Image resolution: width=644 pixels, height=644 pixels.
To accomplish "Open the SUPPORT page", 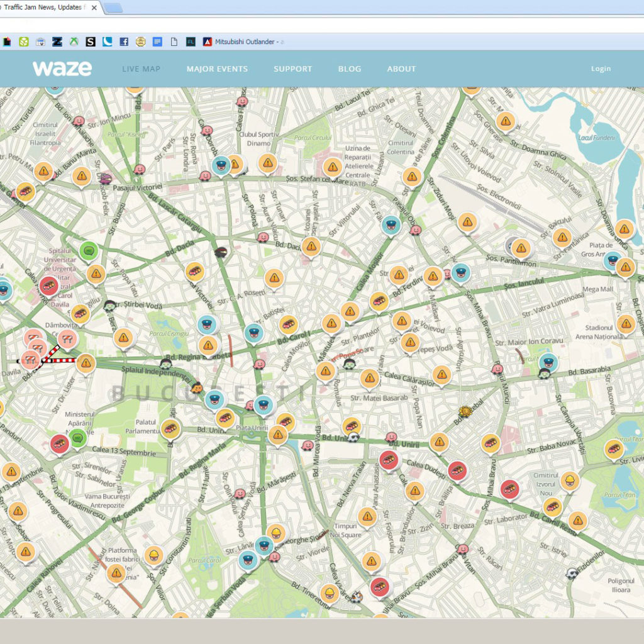I will click(292, 69).
